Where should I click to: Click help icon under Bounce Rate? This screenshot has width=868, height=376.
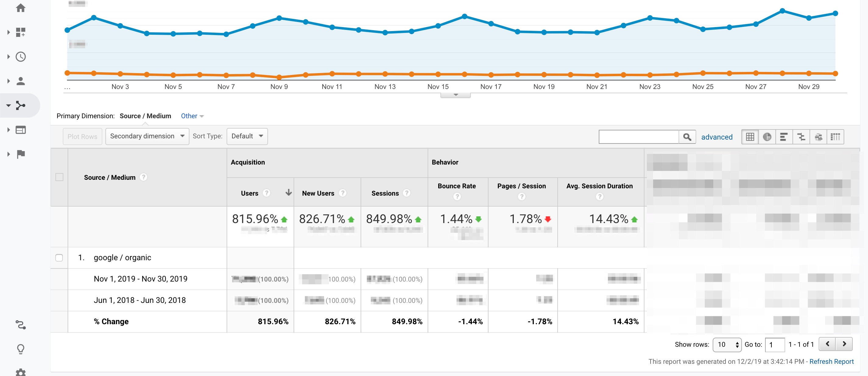coord(457,196)
